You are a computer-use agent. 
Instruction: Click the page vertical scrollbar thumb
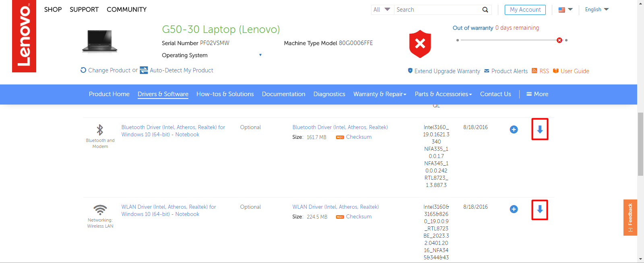coord(640,145)
